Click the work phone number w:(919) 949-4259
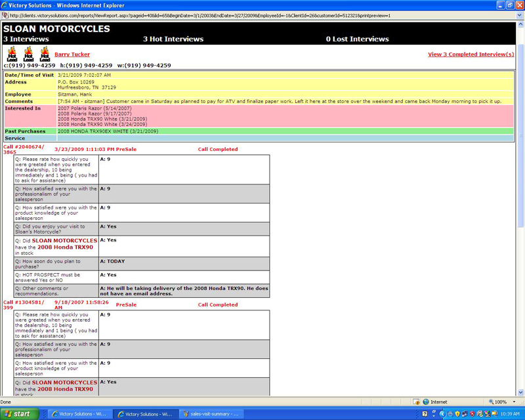Screen dimensions: 525x420 (144, 66)
